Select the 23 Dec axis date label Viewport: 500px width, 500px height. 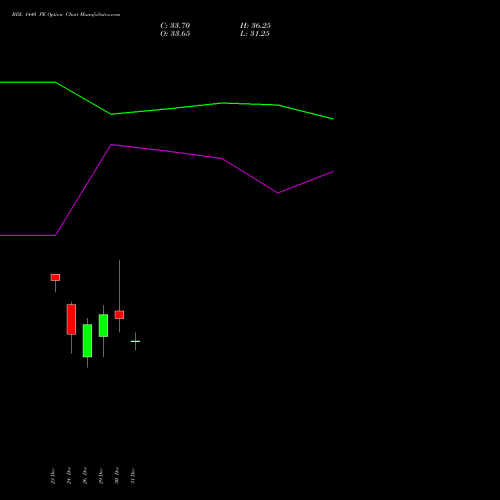coord(53,476)
